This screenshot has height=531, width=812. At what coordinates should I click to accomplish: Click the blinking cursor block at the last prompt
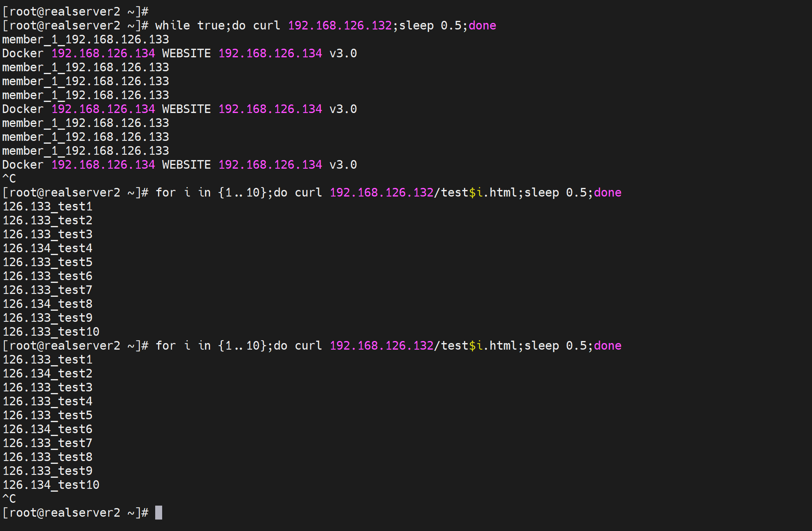coord(158,513)
